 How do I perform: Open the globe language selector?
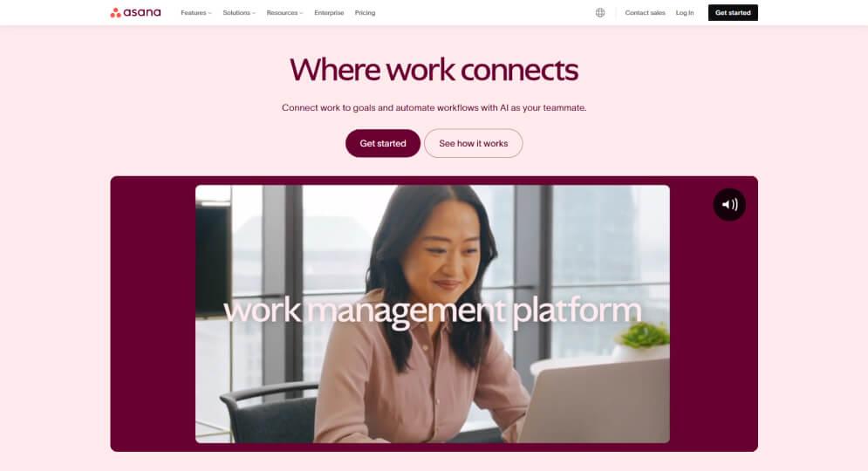point(600,13)
